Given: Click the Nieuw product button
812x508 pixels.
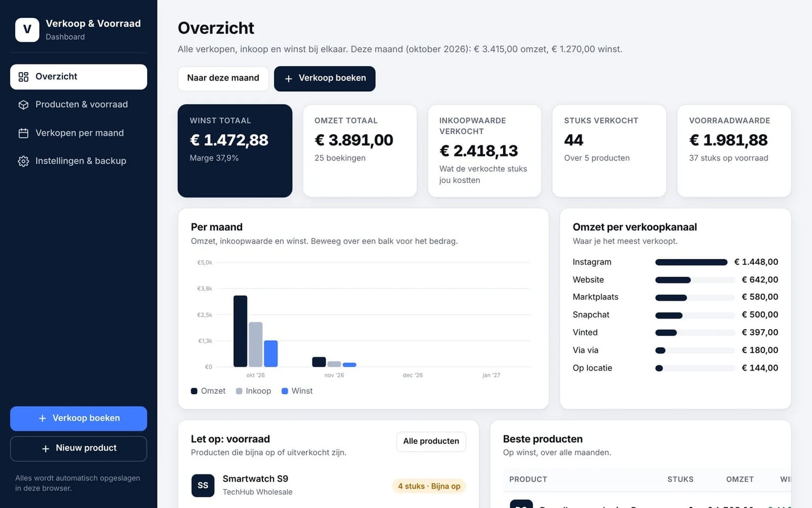Looking at the screenshot, I should tap(78, 448).
